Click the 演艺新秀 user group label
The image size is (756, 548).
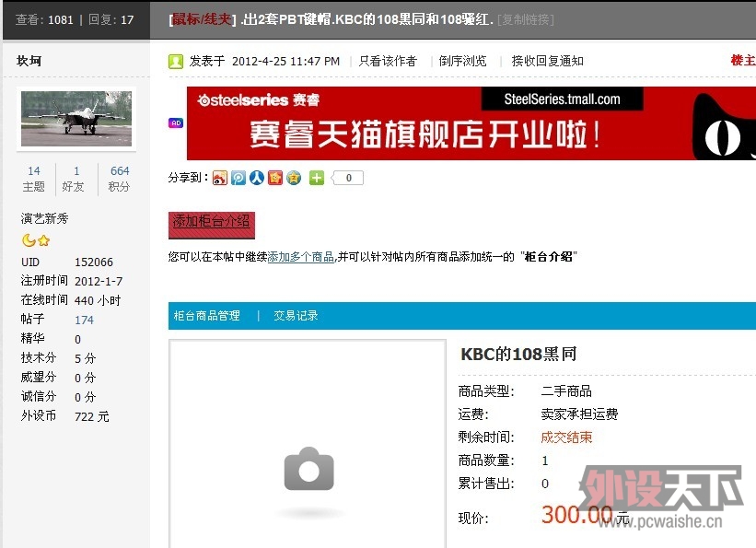pyautogui.click(x=44, y=218)
